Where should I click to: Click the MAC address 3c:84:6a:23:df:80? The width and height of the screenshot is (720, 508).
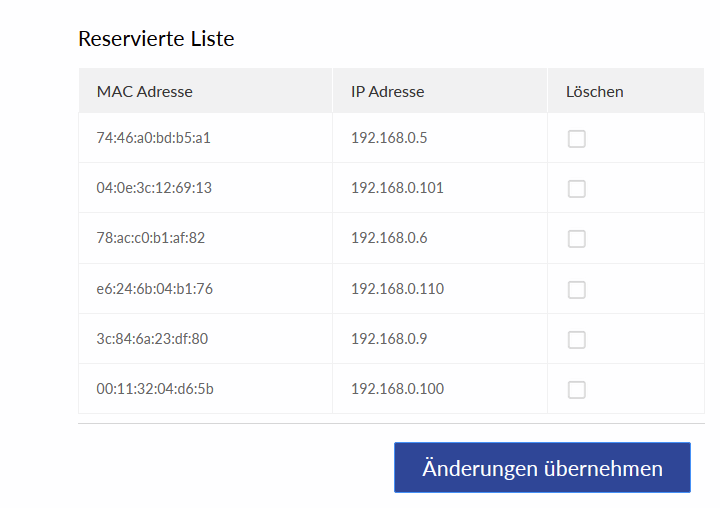pyautogui.click(x=152, y=339)
